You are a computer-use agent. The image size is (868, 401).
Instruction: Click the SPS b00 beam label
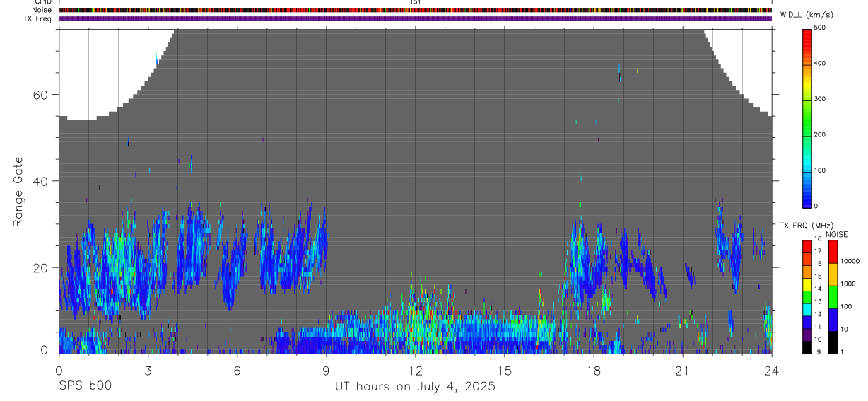point(85,387)
